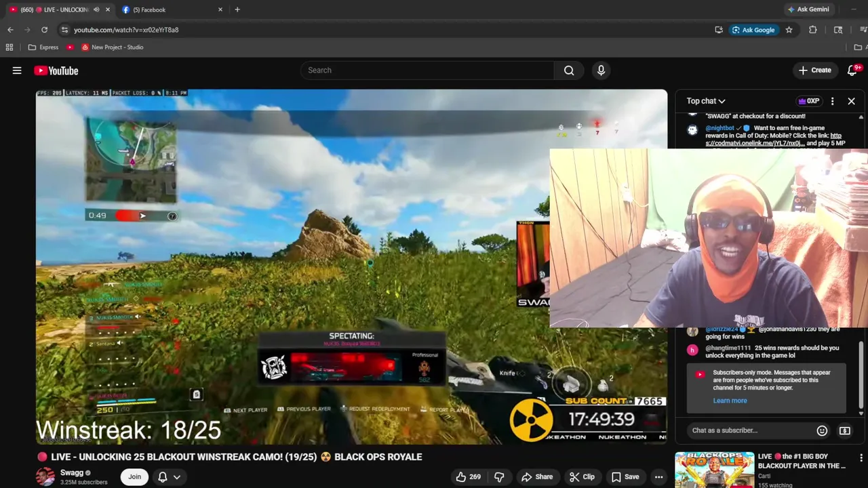Expand notification options chevron beside bell
This screenshot has width=868, height=488.
[x=177, y=476]
